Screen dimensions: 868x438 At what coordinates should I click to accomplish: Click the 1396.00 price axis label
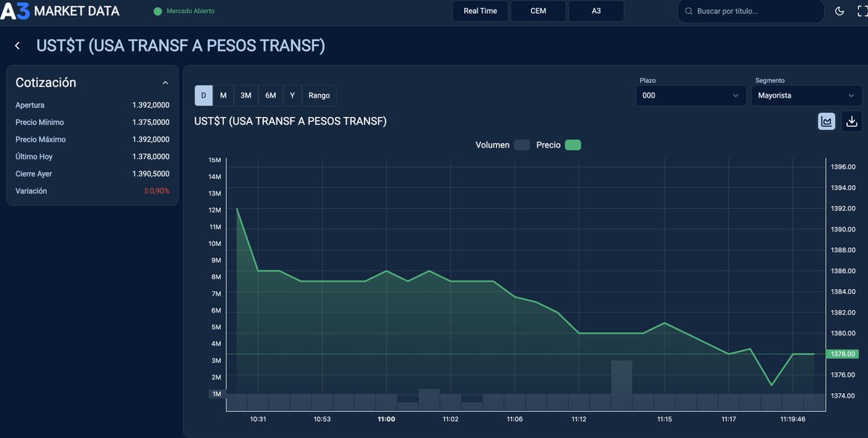point(843,167)
